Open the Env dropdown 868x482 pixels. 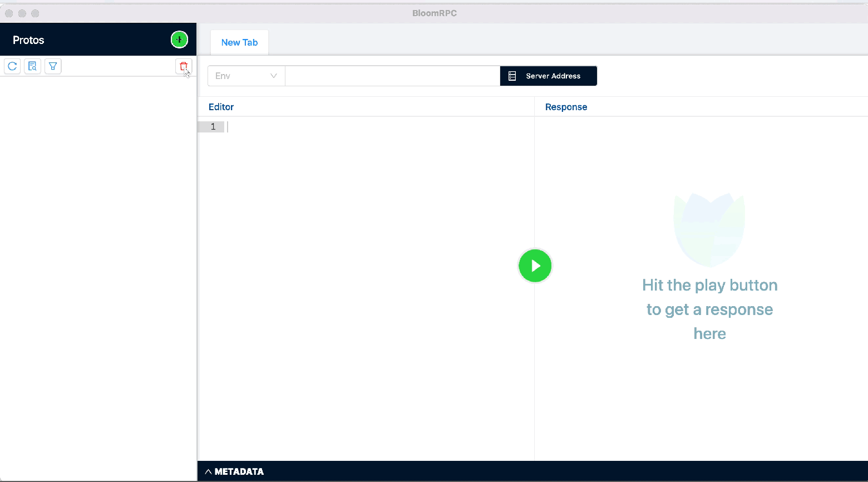pyautogui.click(x=246, y=76)
